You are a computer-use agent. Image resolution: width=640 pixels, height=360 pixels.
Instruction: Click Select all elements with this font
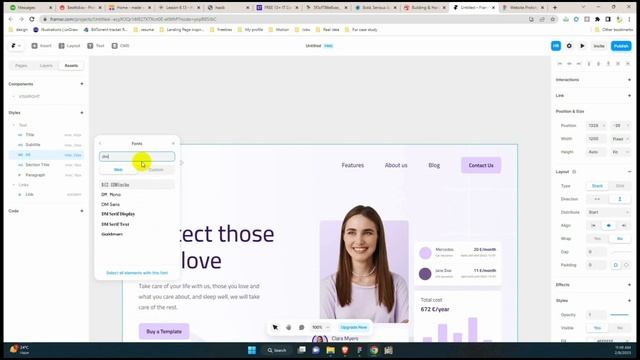[x=137, y=273]
